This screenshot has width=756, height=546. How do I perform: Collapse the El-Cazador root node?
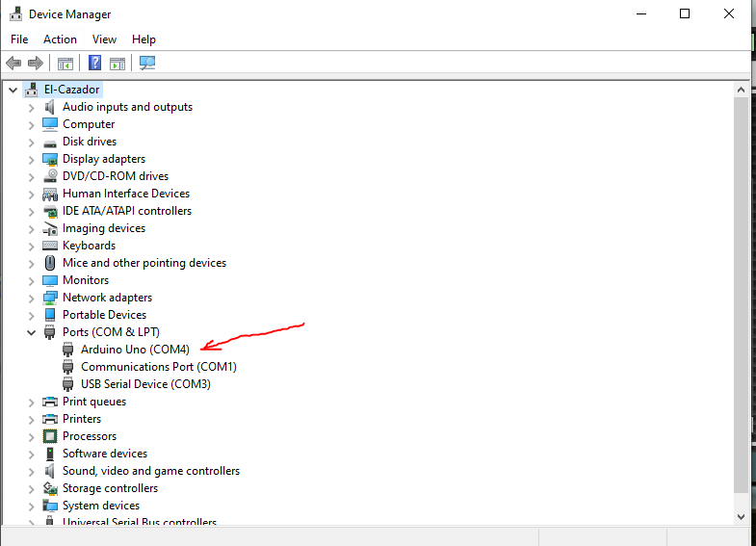point(13,90)
